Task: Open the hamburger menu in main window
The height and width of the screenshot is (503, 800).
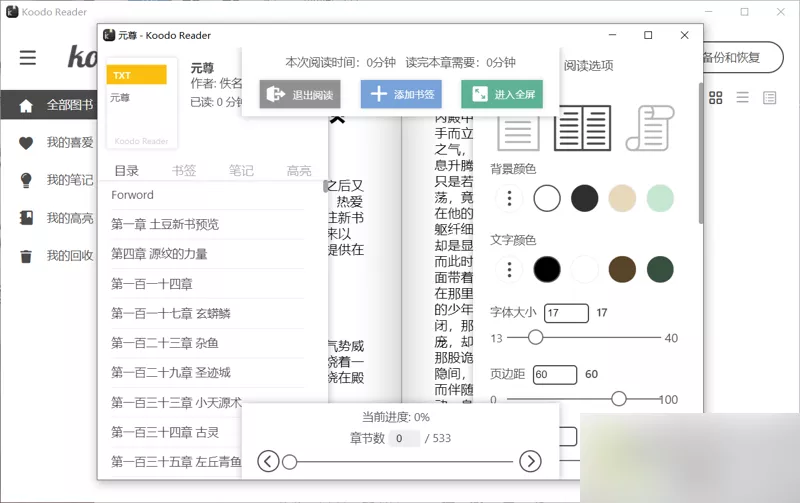Action: tap(28, 57)
